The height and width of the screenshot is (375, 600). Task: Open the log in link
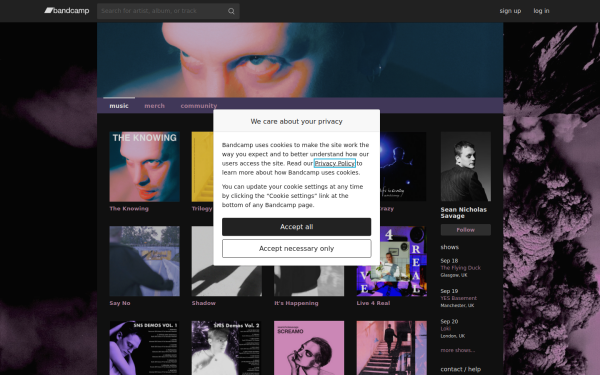[541, 11]
